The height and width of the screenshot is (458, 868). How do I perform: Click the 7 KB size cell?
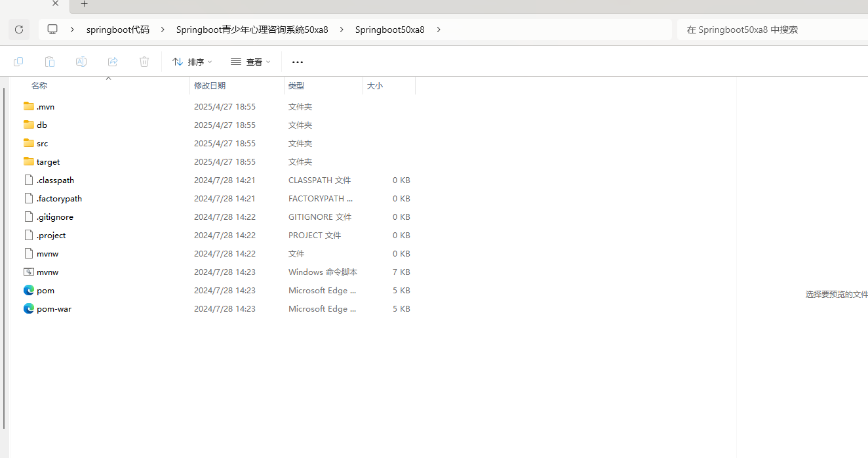[401, 272]
